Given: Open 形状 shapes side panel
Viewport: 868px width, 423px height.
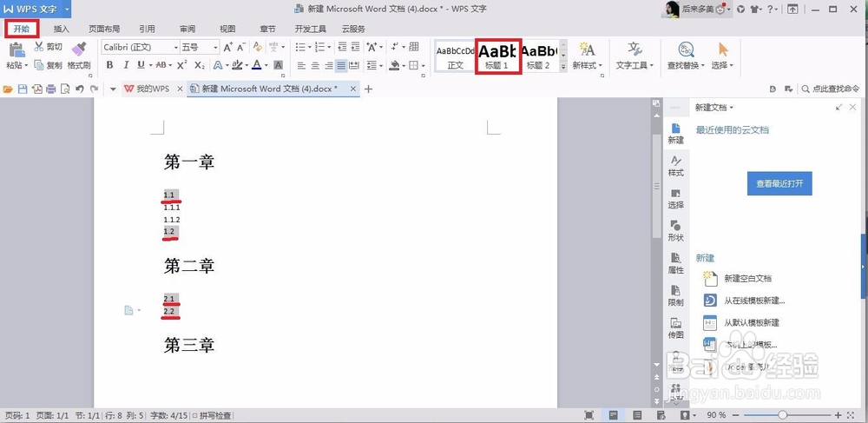Looking at the screenshot, I should (675, 230).
